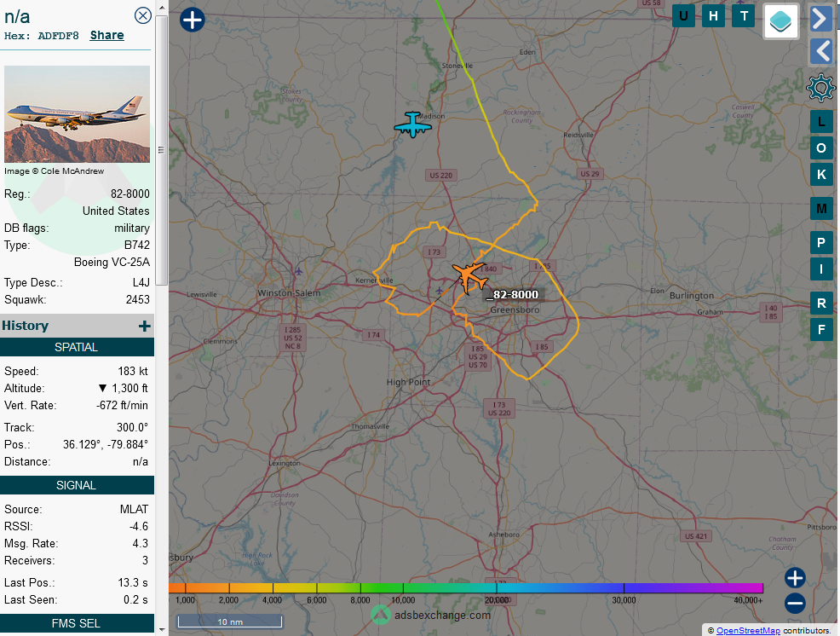This screenshot has height=636, width=840.
Task: Click the FMS SEL section header
Action: 77,623
